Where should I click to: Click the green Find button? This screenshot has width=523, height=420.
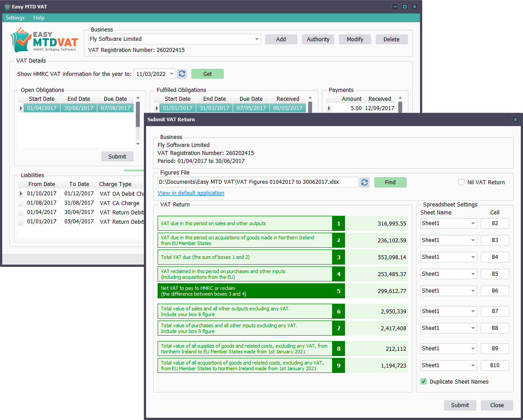pyautogui.click(x=390, y=182)
